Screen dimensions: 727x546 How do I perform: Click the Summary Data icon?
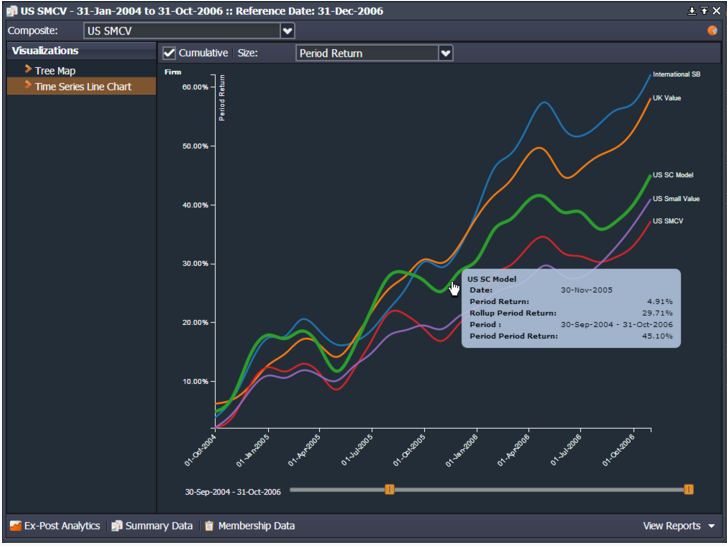tap(117, 526)
